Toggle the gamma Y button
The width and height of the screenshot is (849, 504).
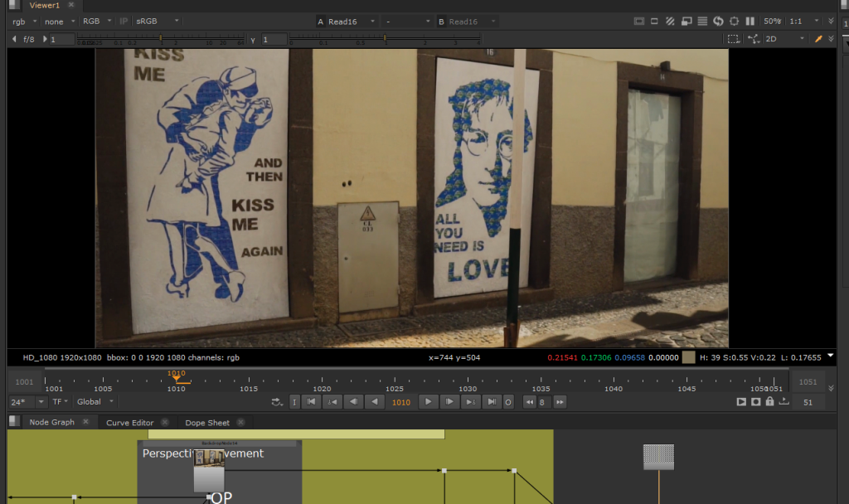click(x=253, y=40)
